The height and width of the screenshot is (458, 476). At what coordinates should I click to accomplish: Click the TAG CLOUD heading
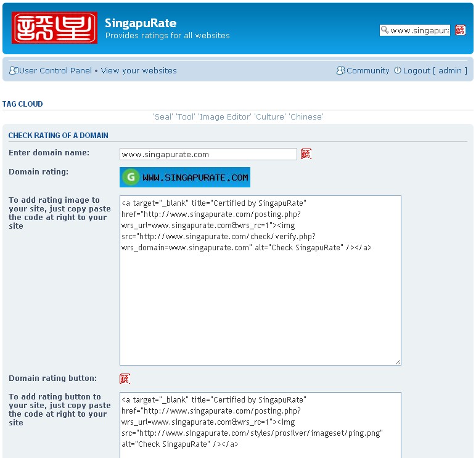[x=22, y=104]
